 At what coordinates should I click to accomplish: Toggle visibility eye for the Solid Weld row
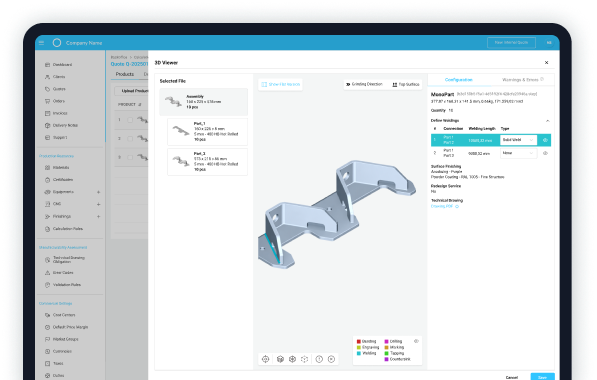pos(545,140)
